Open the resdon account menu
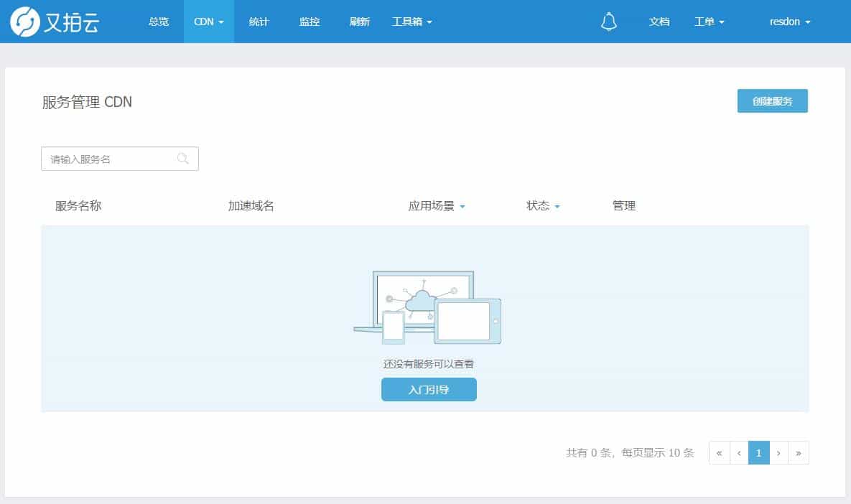The height and width of the screenshot is (504, 851). point(789,22)
